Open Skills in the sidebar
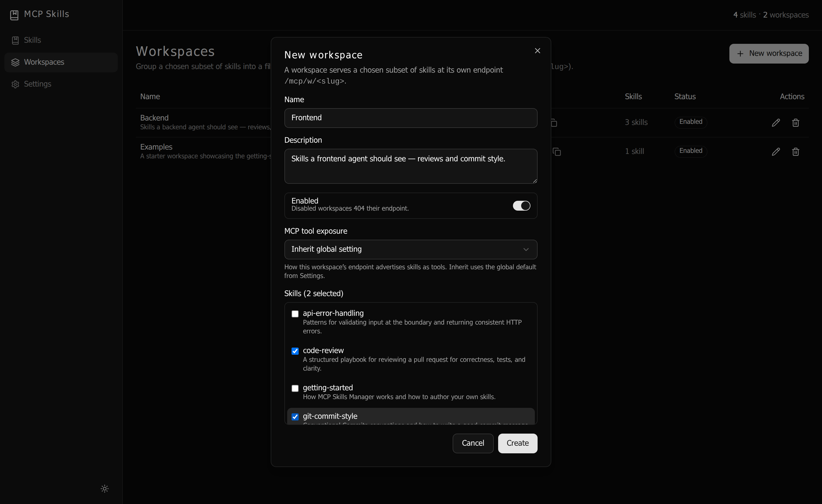822x504 pixels. coord(61,40)
